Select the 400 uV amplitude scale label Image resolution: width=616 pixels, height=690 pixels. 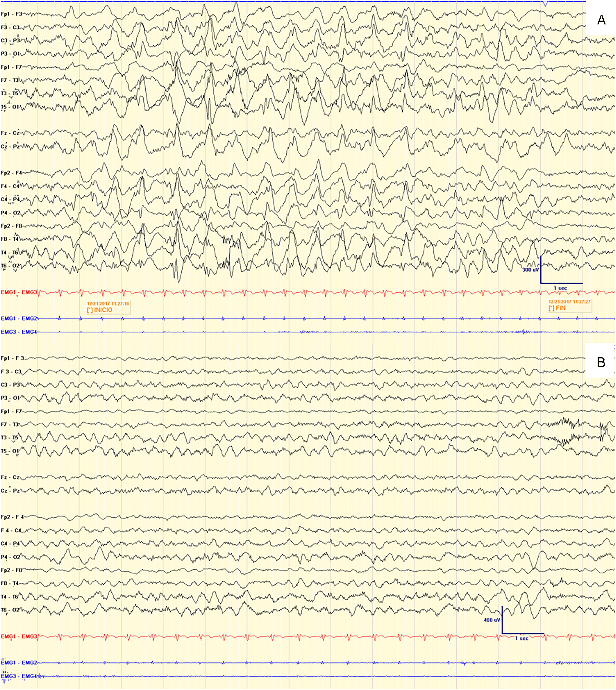pyautogui.click(x=492, y=620)
